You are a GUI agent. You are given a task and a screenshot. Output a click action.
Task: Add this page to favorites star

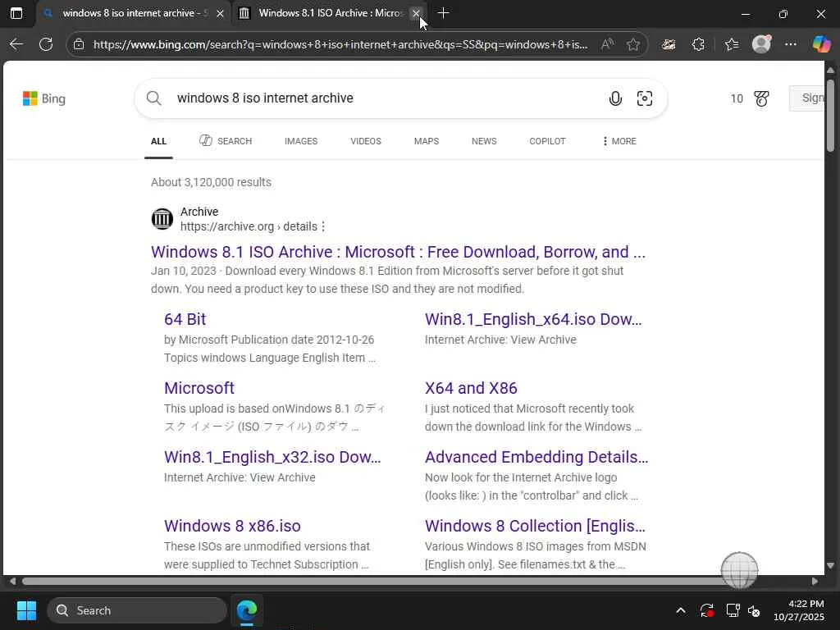coord(633,44)
